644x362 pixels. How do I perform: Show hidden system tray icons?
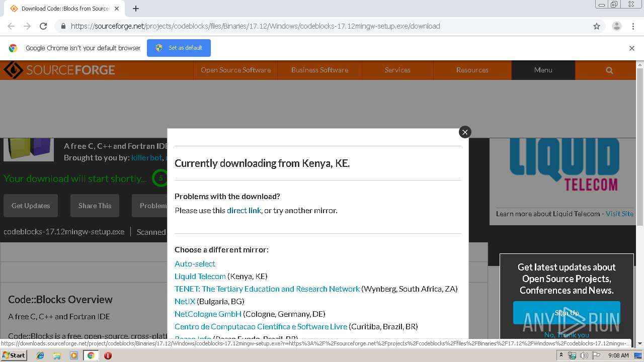point(562,355)
